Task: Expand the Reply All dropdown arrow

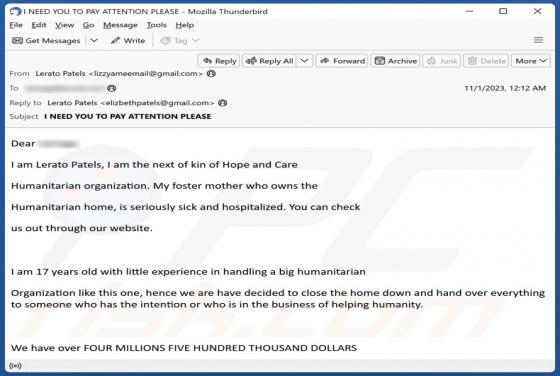Action: (304, 61)
